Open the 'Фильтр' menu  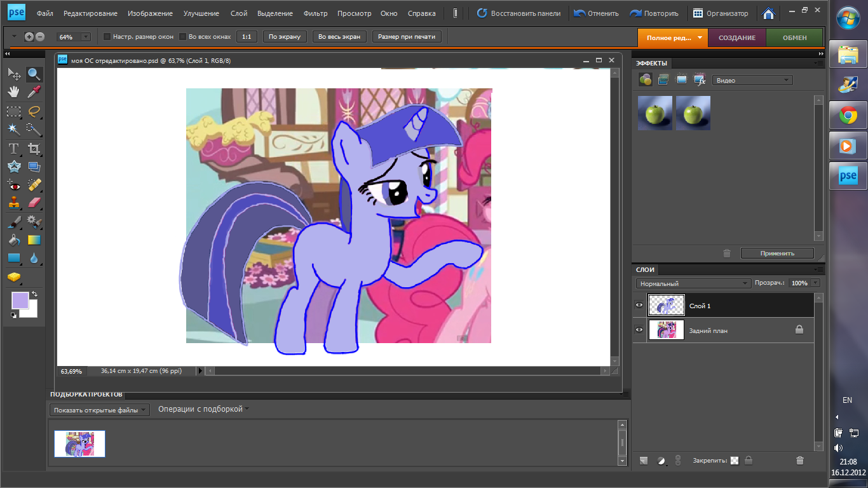(x=315, y=13)
